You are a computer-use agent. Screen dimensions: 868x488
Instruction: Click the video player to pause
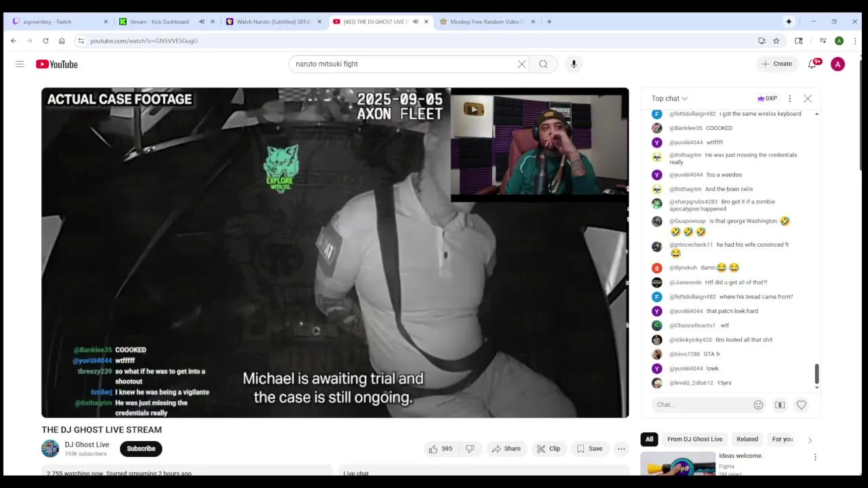[335, 252]
